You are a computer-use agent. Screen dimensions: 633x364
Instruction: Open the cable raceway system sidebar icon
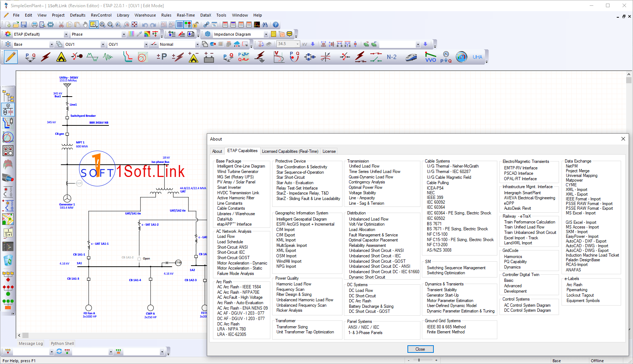pos(8,178)
